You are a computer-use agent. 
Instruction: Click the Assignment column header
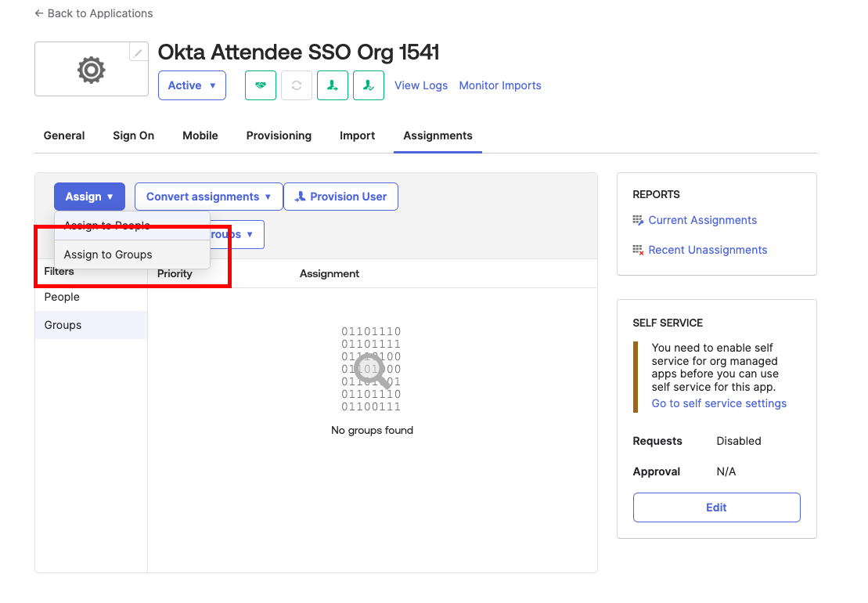pyautogui.click(x=330, y=273)
